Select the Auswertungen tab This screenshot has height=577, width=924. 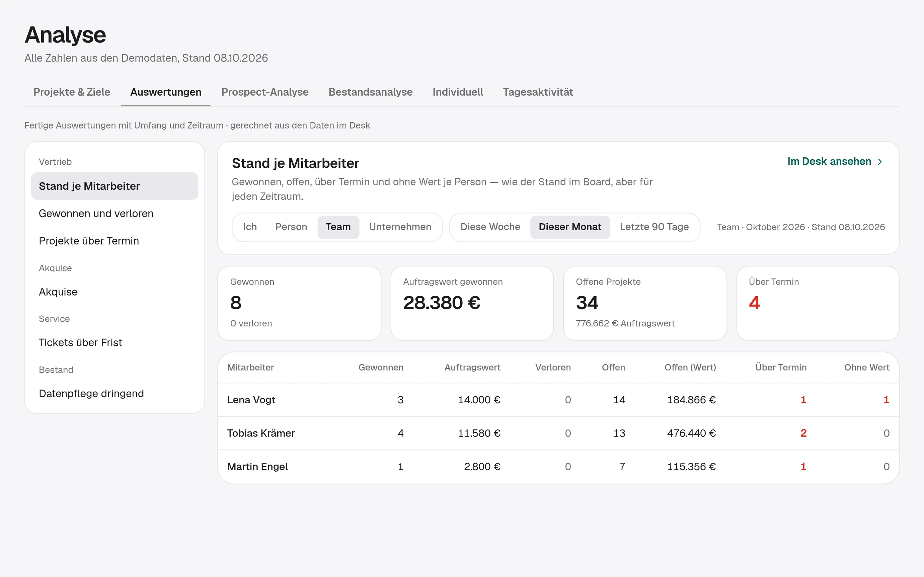pyautogui.click(x=166, y=92)
